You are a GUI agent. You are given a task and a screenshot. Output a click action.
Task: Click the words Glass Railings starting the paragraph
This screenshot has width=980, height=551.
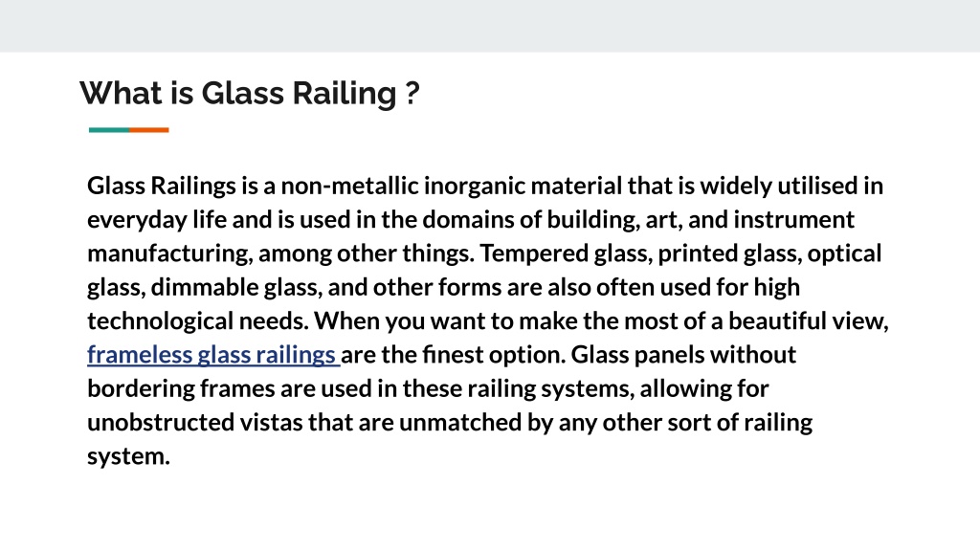coord(161,187)
